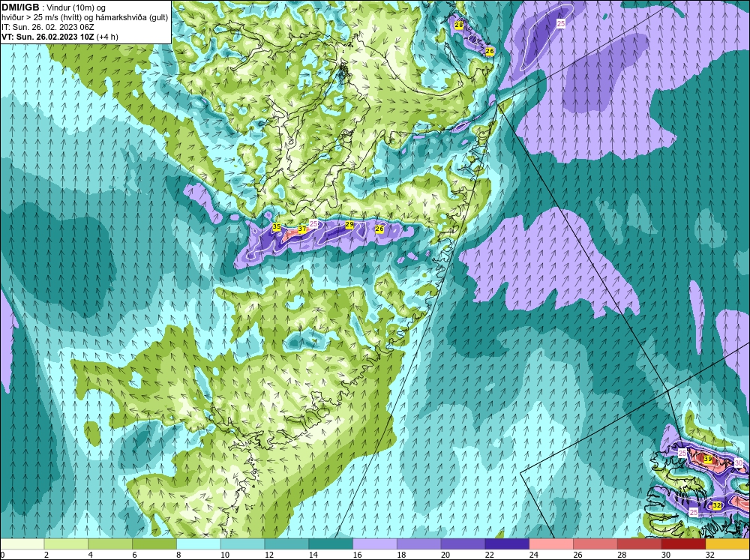Select the 2–4 m/s light green legend swatch
750x560 pixels.
tap(66, 544)
